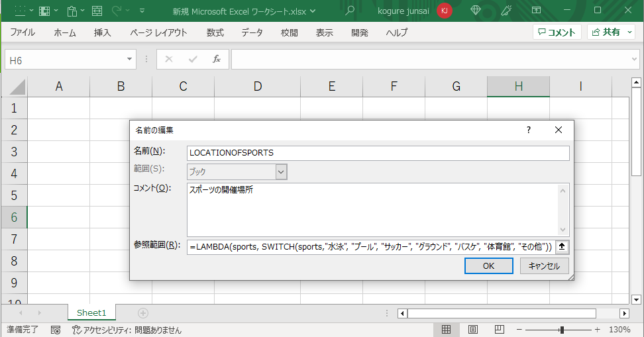Click the Redo arrow icon
This screenshot has width=644, height=337.
click(x=117, y=11)
